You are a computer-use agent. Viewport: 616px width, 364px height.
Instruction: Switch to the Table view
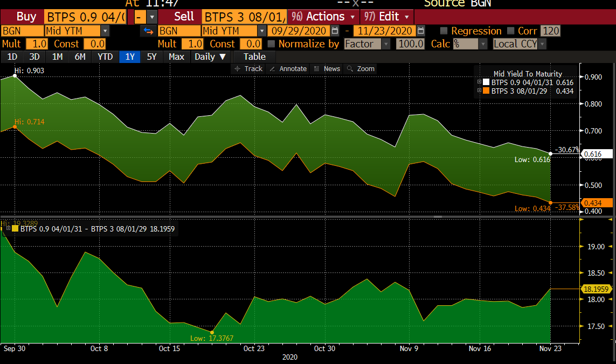click(x=254, y=57)
